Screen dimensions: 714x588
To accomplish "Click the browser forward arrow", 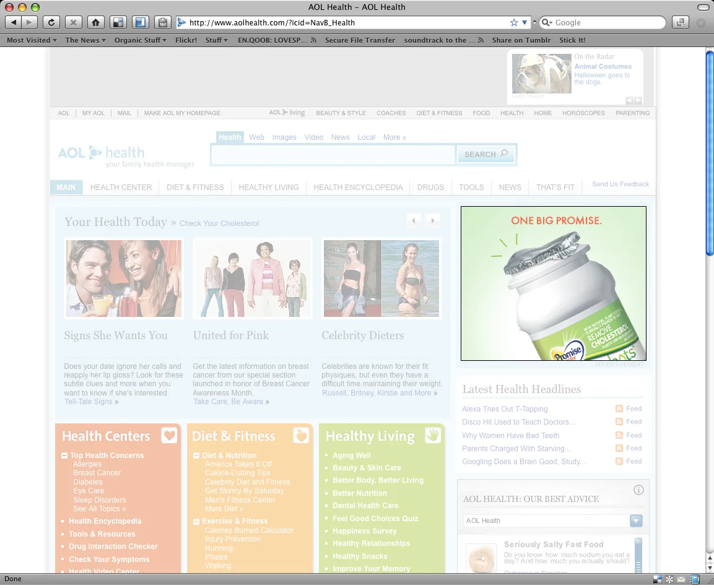I will click(x=29, y=22).
